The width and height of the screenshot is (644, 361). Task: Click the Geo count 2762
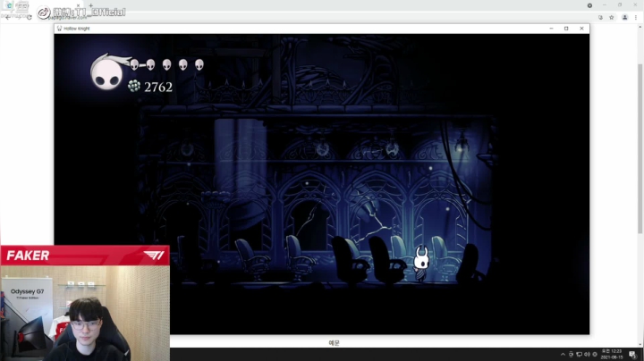tap(158, 87)
